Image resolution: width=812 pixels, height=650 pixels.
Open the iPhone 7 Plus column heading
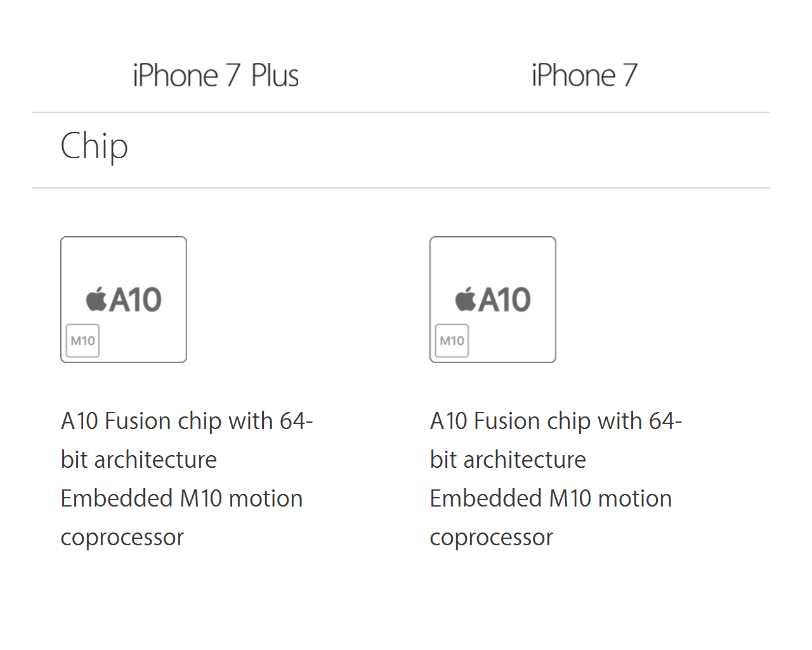(x=216, y=76)
